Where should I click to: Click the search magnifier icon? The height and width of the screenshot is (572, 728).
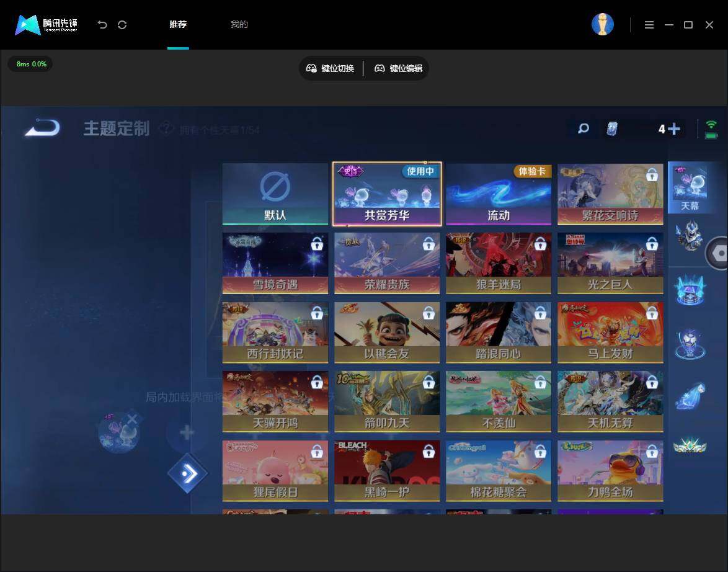pyautogui.click(x=583, y=128)
